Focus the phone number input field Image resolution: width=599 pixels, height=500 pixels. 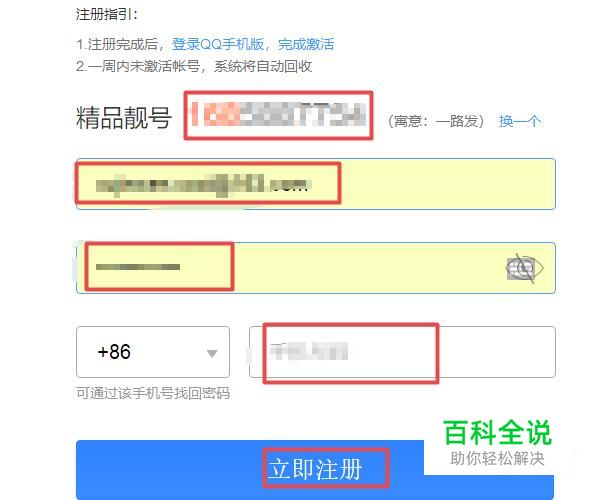click(x=402, y=352)
